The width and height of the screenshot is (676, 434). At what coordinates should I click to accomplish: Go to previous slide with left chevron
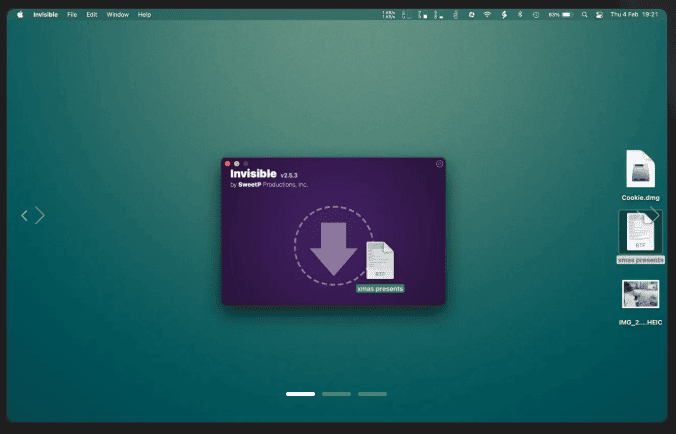click(25, 215)
